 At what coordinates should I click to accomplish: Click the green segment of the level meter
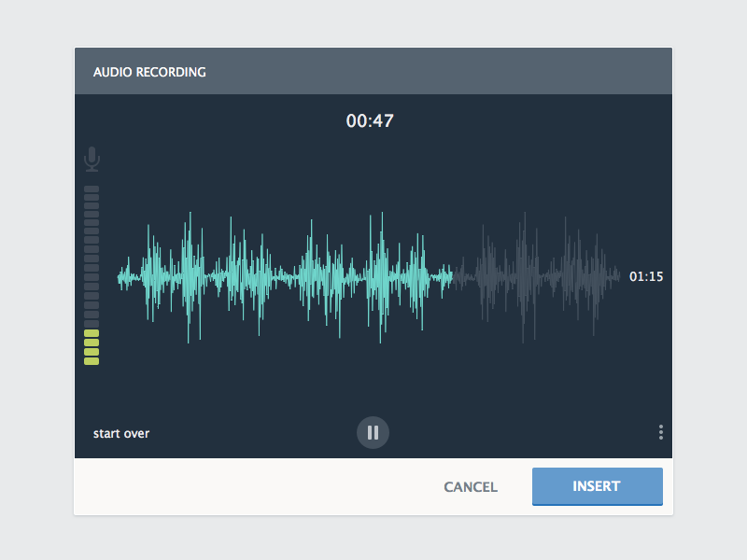click(91, 346)
